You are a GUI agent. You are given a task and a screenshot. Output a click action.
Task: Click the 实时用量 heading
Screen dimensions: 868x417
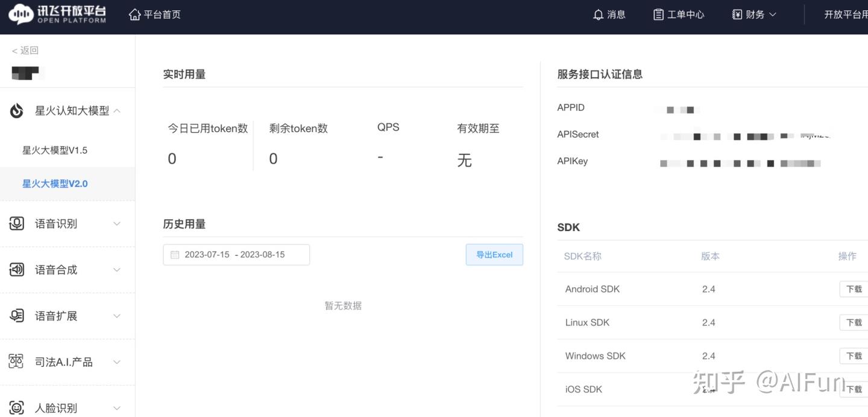(184, 74)
